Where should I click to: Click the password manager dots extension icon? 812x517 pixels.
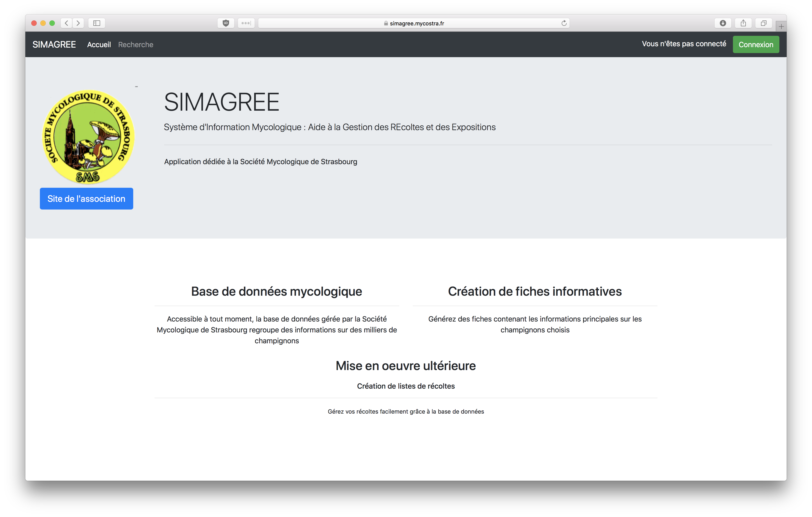[246, 23]
